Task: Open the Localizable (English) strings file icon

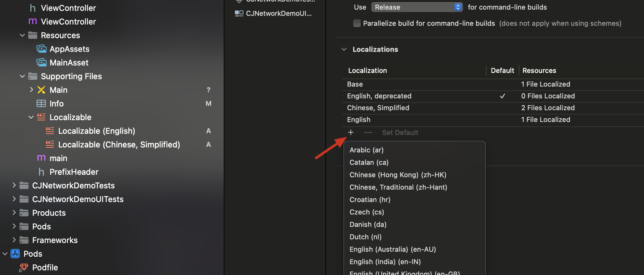Action: pyautogui.click(x=50, y=131)
